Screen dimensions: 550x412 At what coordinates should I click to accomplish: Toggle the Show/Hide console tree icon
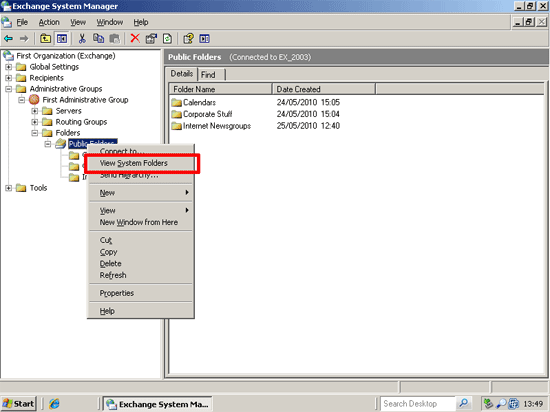click(x=62, y=39)
